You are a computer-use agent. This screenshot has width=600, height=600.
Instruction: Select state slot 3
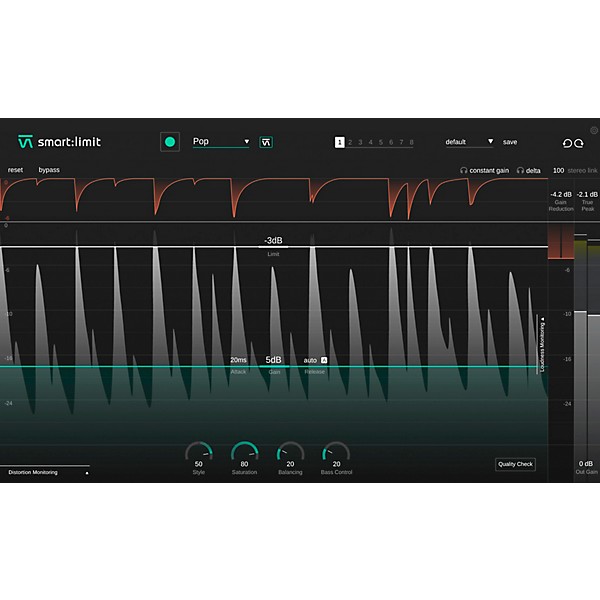click(360, 142)
